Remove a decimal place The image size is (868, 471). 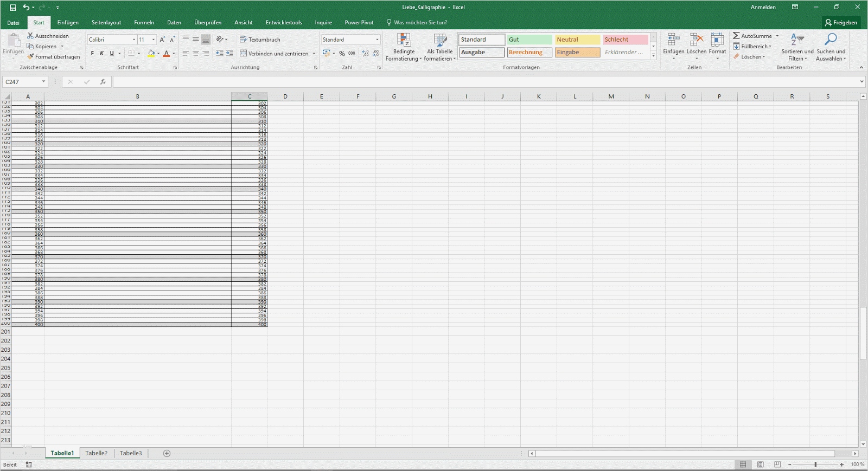pyautogui.click(x=375, y=53)
